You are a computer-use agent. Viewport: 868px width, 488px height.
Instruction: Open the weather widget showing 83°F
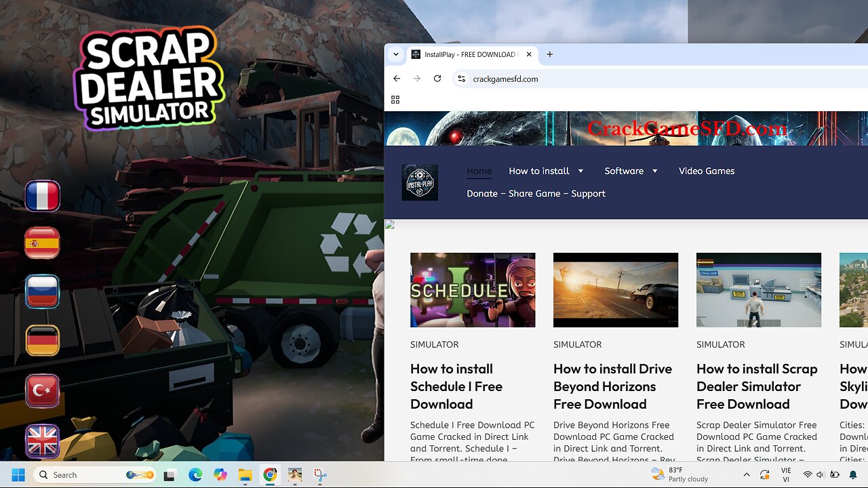[679, 474]
